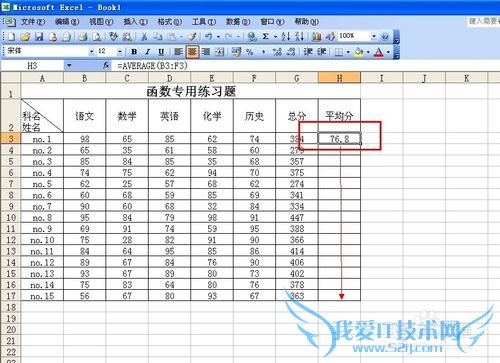Toggle Align Left

178,52
